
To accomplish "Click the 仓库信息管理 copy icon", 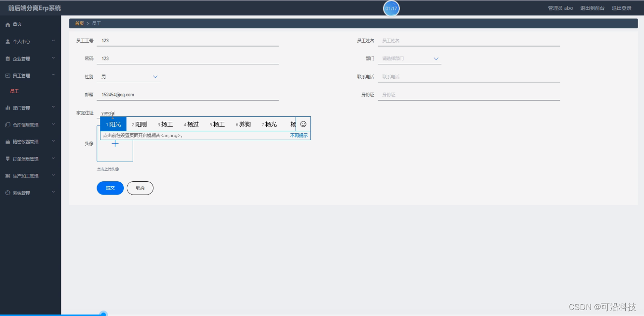I will [x=7, y=125].
